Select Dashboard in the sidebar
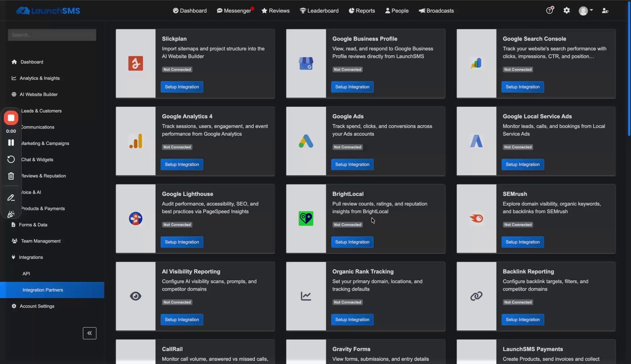Image resolution: width=631 pixels, height=364 pixels. pyautogui.click(x=52, y=62)
